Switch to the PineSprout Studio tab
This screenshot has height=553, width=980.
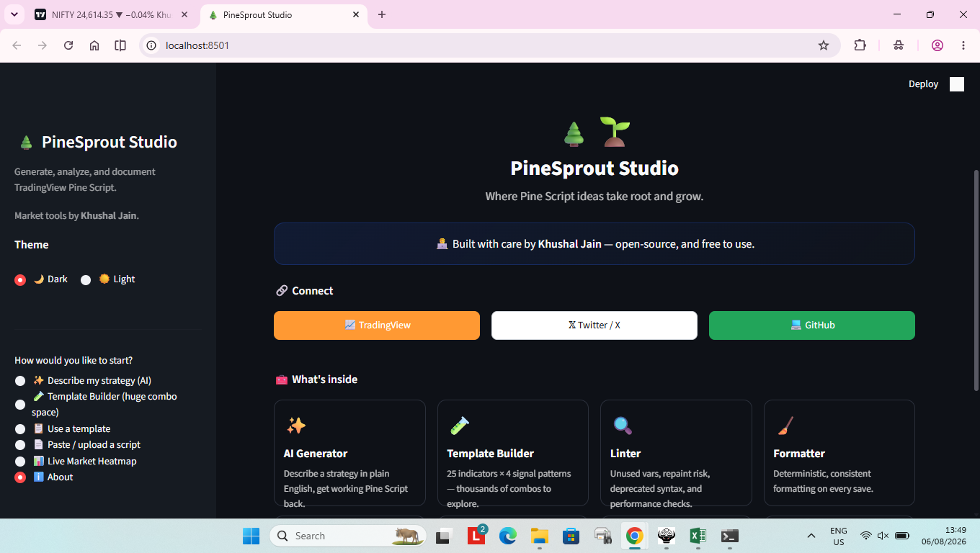283,14
